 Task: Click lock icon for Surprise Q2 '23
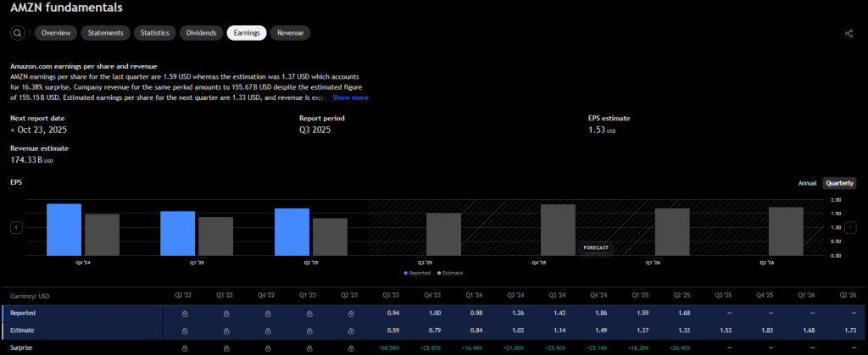(351, 348)
